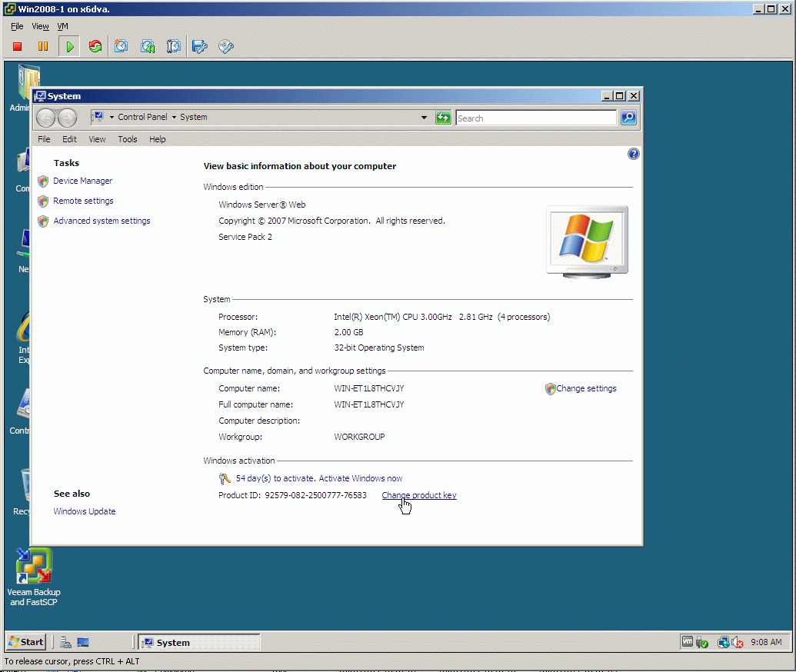Viewport: 796px width, 672px height.
Task: Click the floppy device connect icon
Action: click(199, 47)
